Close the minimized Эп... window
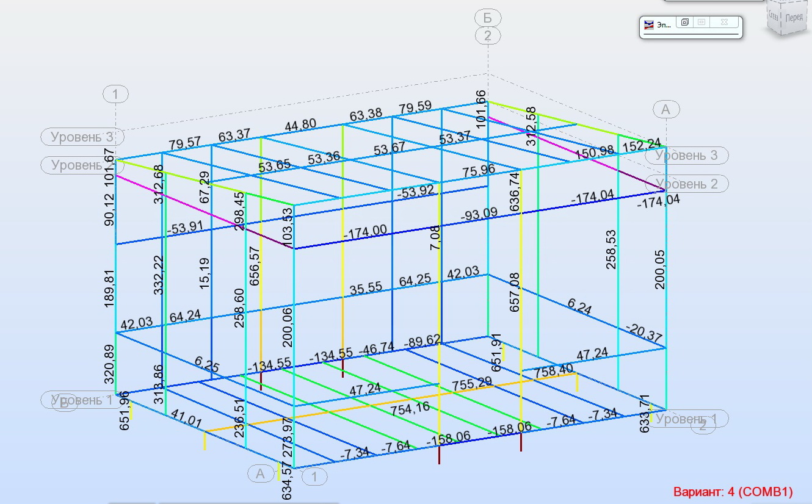The height and width of the screenshot is (504, 812). (x=724, y=23)
